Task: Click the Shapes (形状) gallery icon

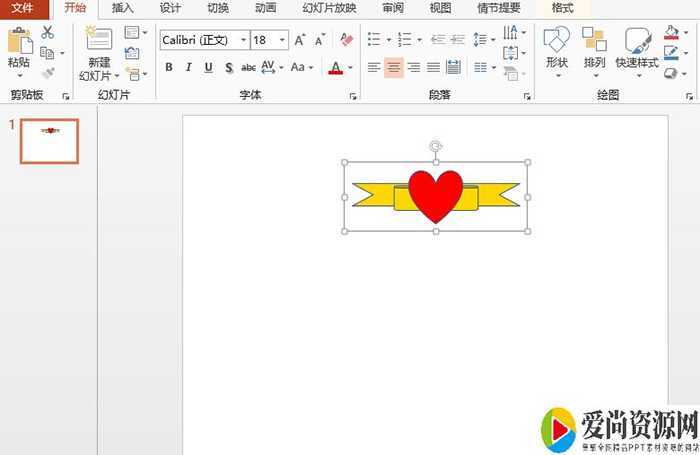Action: coord(557,42)
